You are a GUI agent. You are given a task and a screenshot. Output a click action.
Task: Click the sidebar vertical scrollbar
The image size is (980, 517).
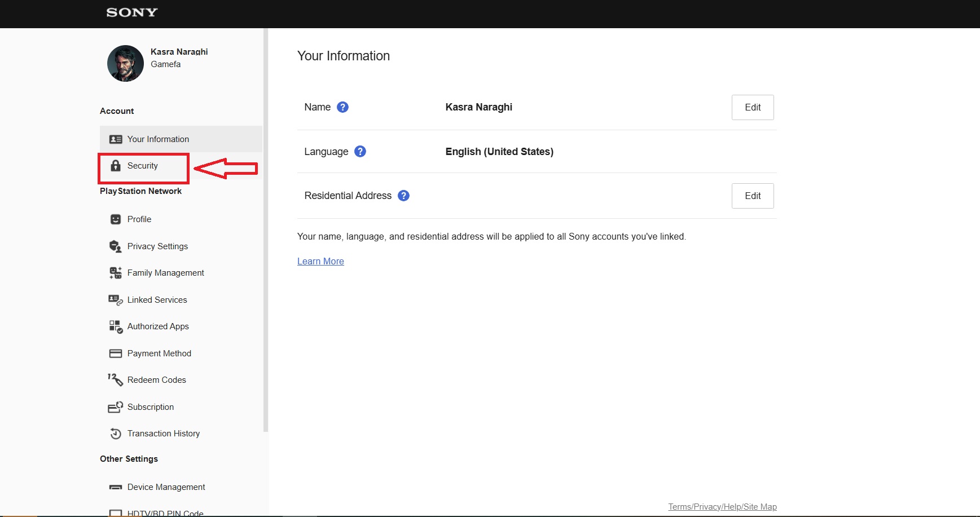[266, 226]
